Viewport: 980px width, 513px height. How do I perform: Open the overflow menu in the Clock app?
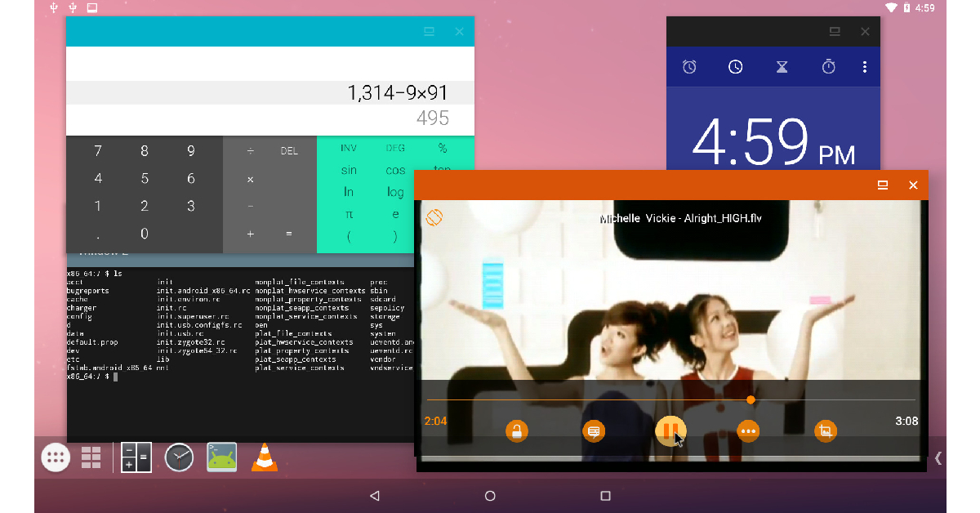(x=865, y=67)
